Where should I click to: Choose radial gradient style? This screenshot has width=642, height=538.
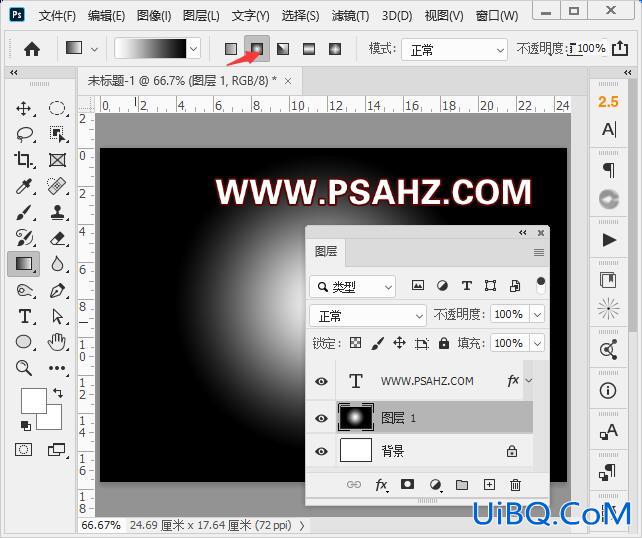click(257, 49)
